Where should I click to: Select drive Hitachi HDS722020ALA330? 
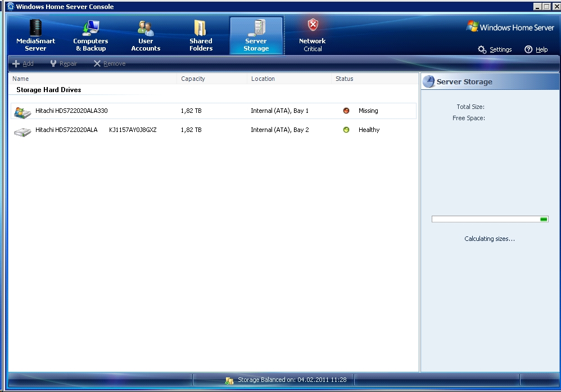(x=214, y=111)
